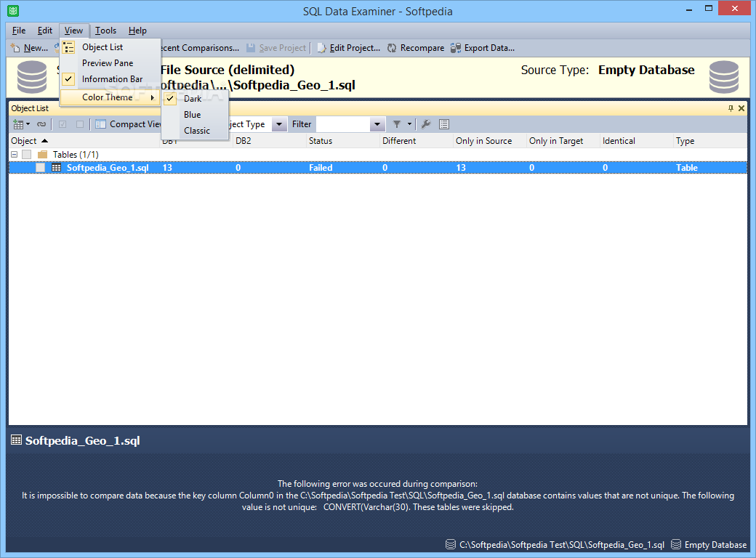The height and width of the screenshot is (558, 756).
Task: Click the 'Failed' status cell
Action: coord(321,168)
